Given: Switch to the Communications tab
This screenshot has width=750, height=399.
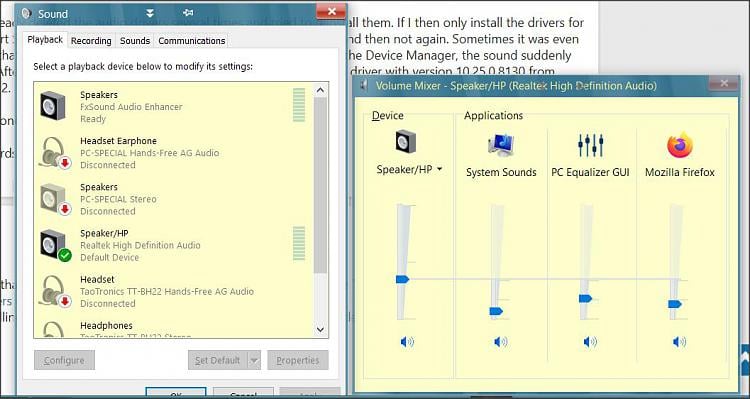Looking at the screenshot, I should (x=192, y=41).
